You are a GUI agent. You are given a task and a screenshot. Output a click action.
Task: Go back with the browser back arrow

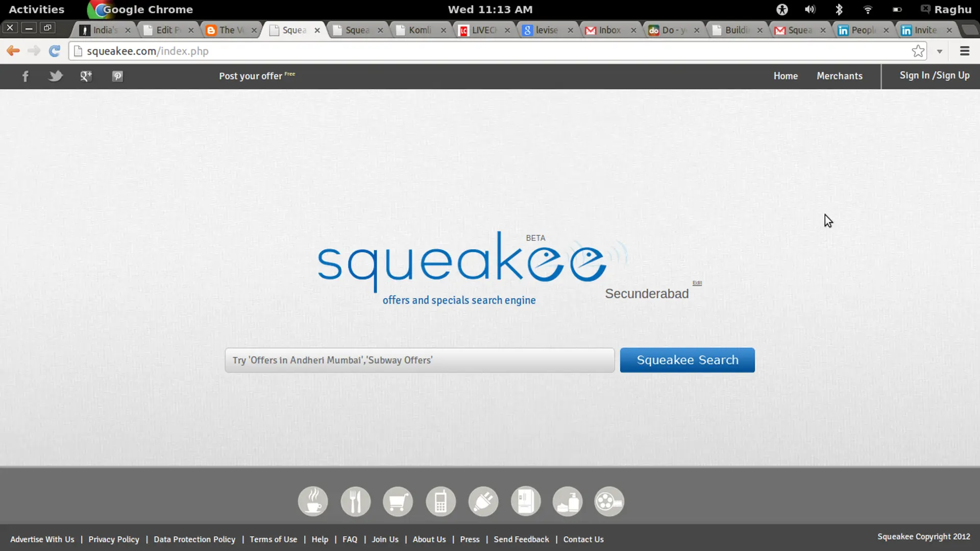13,51
